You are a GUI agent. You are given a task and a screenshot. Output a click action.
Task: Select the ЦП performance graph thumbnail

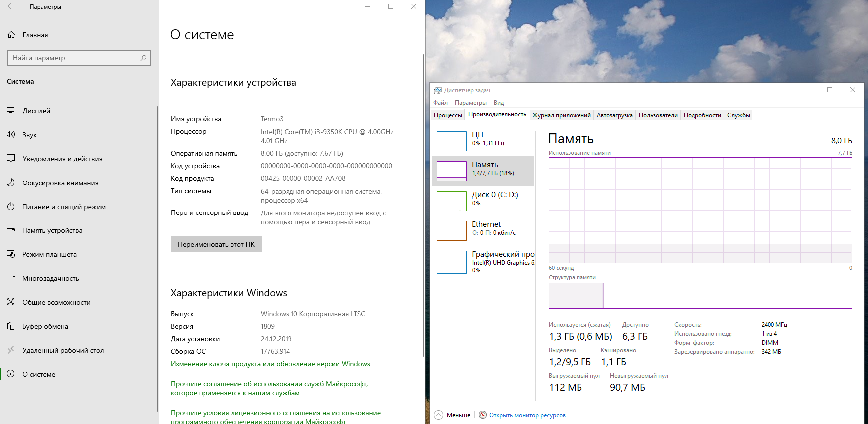click(x=452, y=141)
